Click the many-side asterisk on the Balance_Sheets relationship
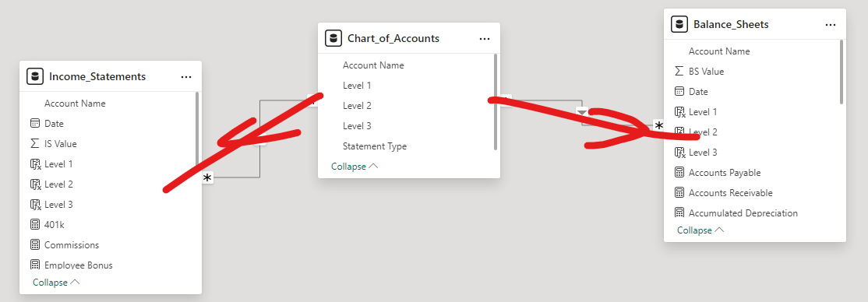The width and height of the screenshot is (868, 302). (658, 125)
